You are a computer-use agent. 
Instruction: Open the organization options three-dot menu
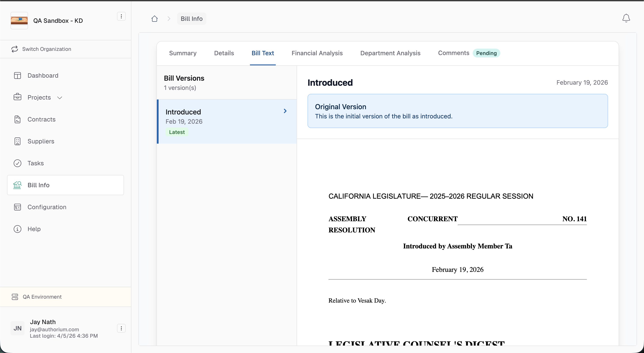click(x=121, y=16)
